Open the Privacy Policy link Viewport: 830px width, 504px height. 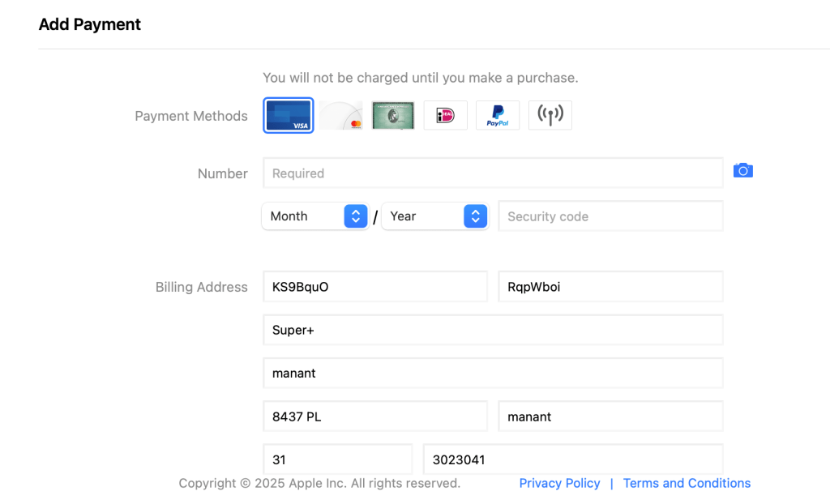tap(559, 483)
